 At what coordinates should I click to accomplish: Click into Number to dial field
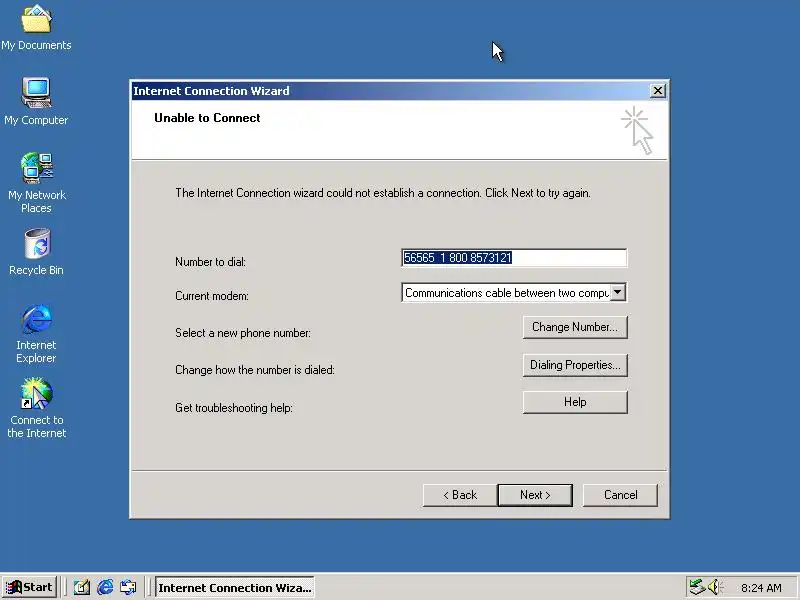(x=514, y=258)
